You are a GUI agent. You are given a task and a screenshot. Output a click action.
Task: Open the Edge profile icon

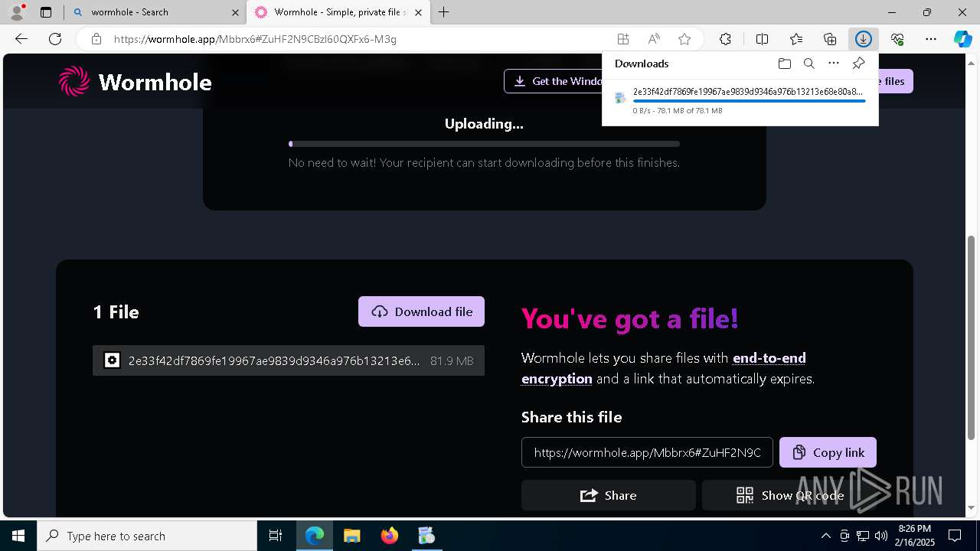(17, 12)
